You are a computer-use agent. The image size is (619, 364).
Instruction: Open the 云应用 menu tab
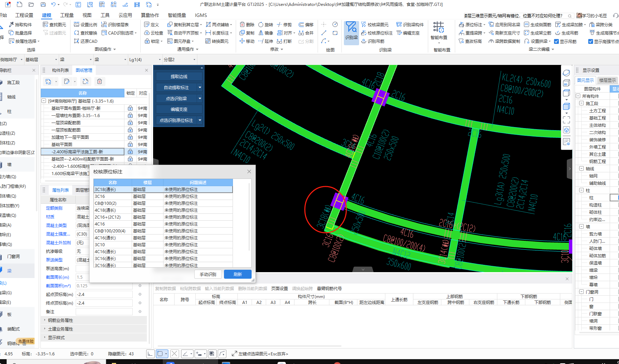[125, 15]
